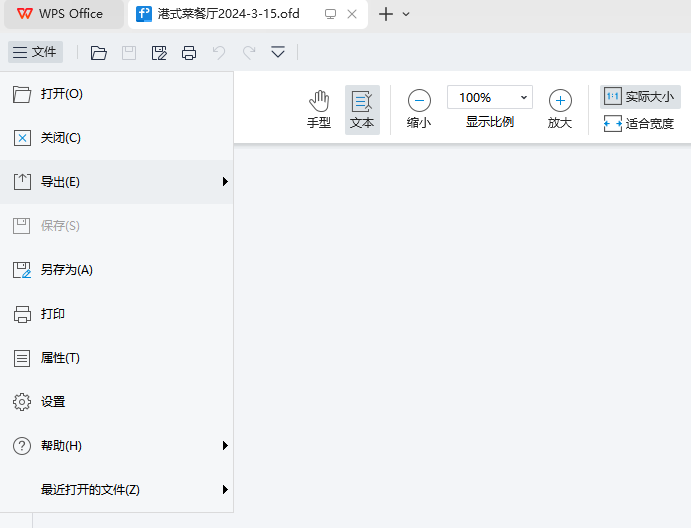
Task: Expand 最近打开的文件(Z) submenu
Action: [116, 490]
